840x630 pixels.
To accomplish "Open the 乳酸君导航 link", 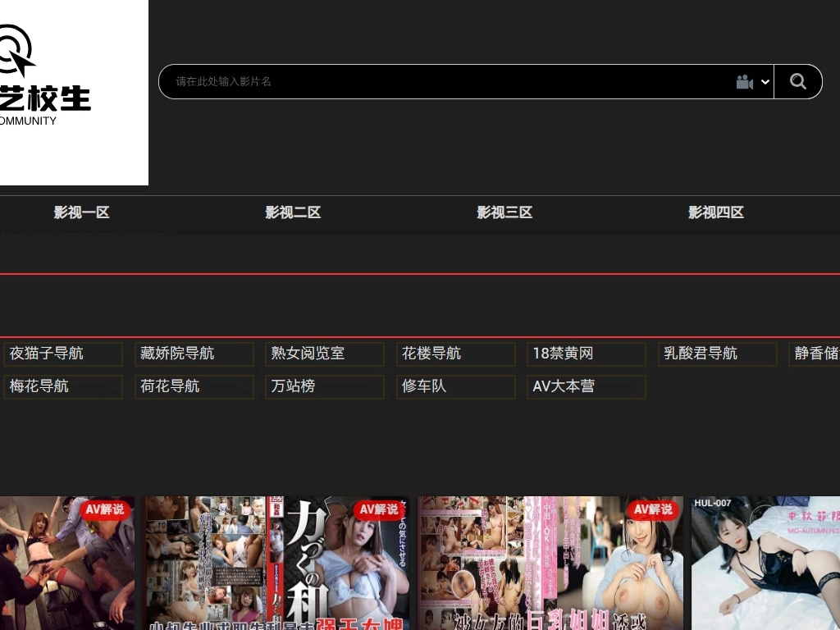I will pos(716,354).
